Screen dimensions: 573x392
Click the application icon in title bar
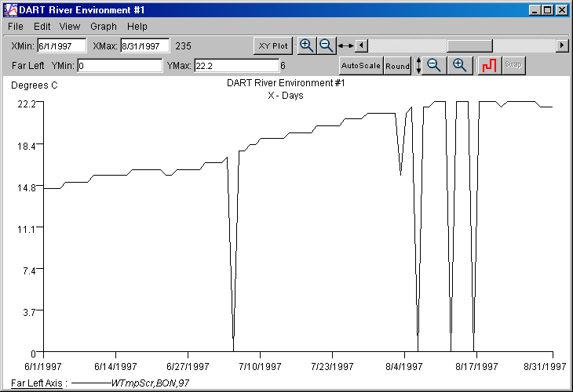[x=9, y=10]
